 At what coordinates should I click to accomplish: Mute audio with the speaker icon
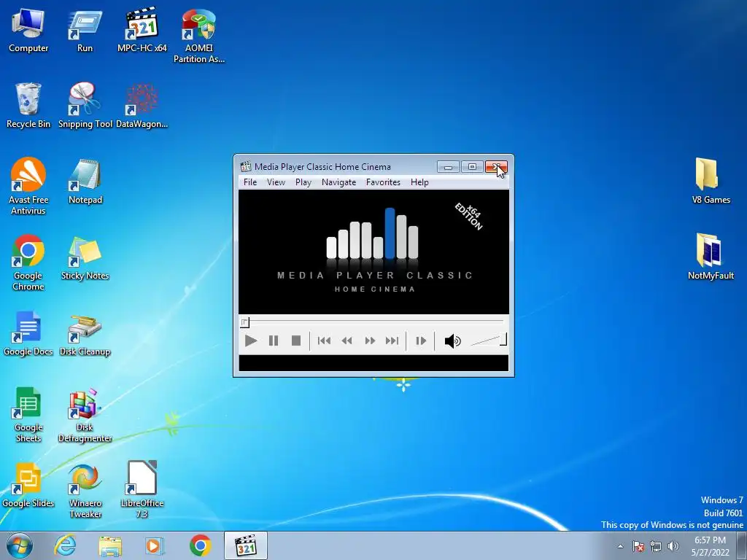[x=452, y=341]
